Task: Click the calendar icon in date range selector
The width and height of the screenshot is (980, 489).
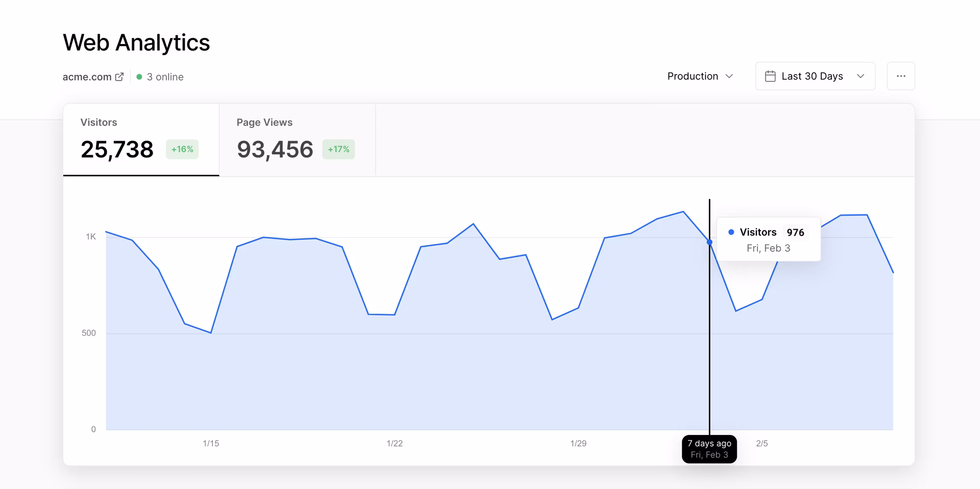Action: 770,76
